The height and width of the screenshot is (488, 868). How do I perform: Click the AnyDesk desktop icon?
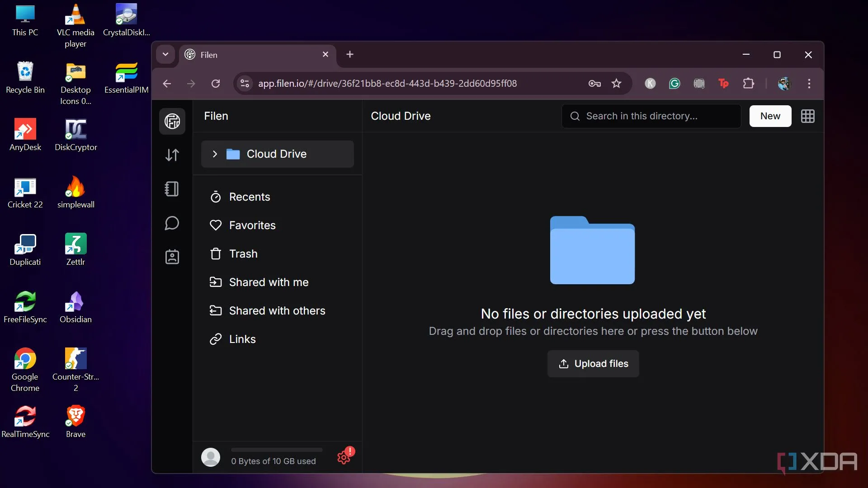(25, 135)
